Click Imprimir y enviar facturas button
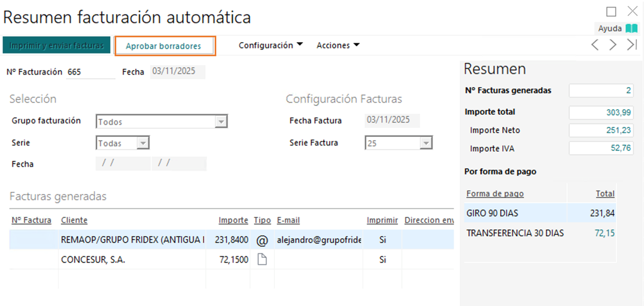The width and height of the screenshot is (644, 306). click(x=57, y=45)
